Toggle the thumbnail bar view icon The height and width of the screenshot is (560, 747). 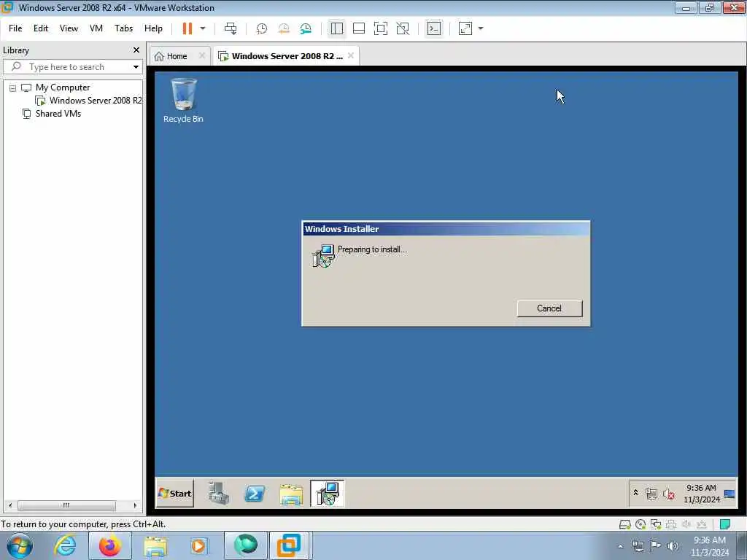[359, 28]
